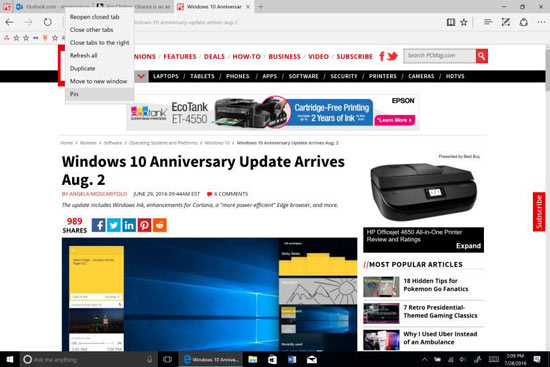Select Close tabs to the right
The width and height of the screenshot is (550, 367).
point(99,42)
